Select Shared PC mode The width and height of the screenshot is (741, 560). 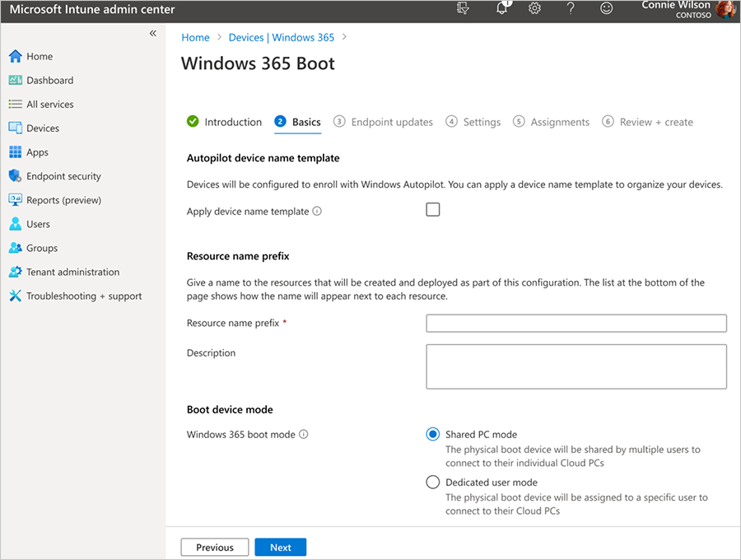[432, 434]
